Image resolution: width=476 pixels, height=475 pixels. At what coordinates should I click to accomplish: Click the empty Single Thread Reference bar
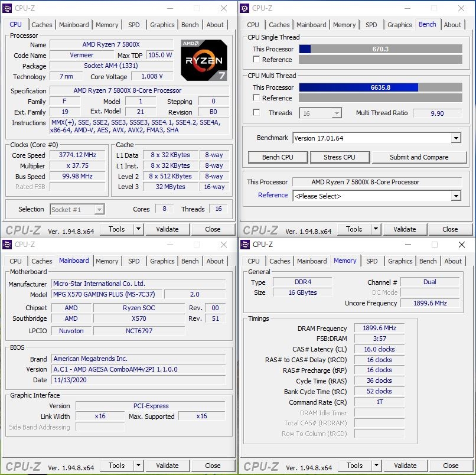point(381,60)
